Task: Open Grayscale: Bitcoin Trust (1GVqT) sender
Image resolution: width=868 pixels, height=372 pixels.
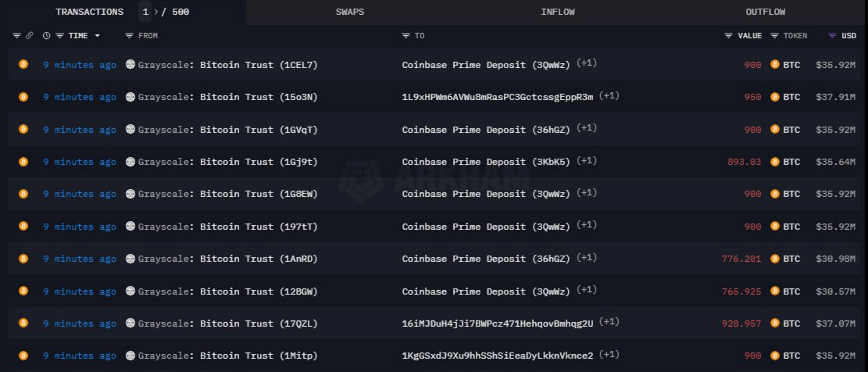Action: pos(227,130)
